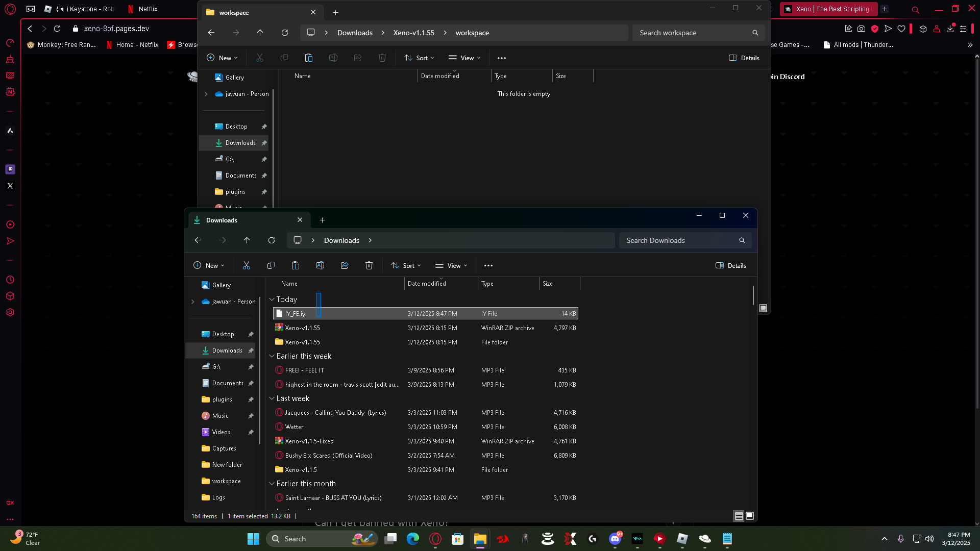980x551 pixels.
Task: Open Sort dropdown in Downloads window
Action: [406, 266]
